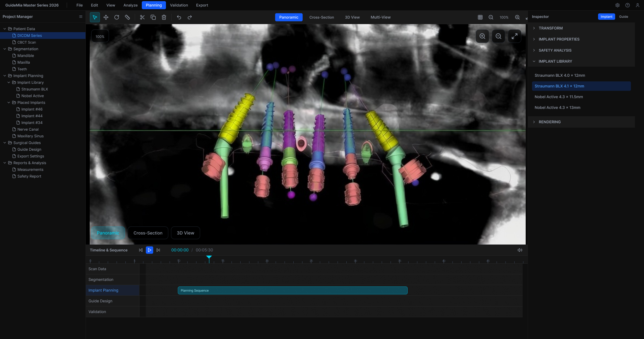Activate the move tool in toolbar
The width and height of the screenshot is (644, 339).
[106, 17]
